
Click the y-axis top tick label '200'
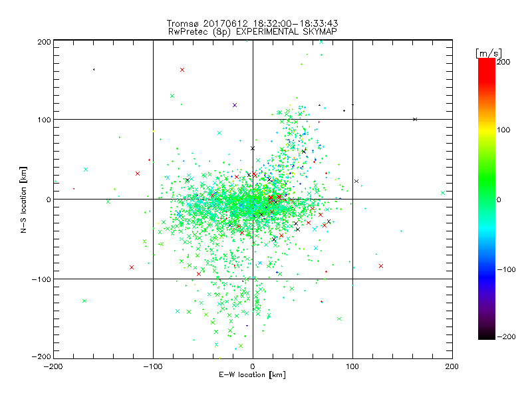click(x=44, y=42)
